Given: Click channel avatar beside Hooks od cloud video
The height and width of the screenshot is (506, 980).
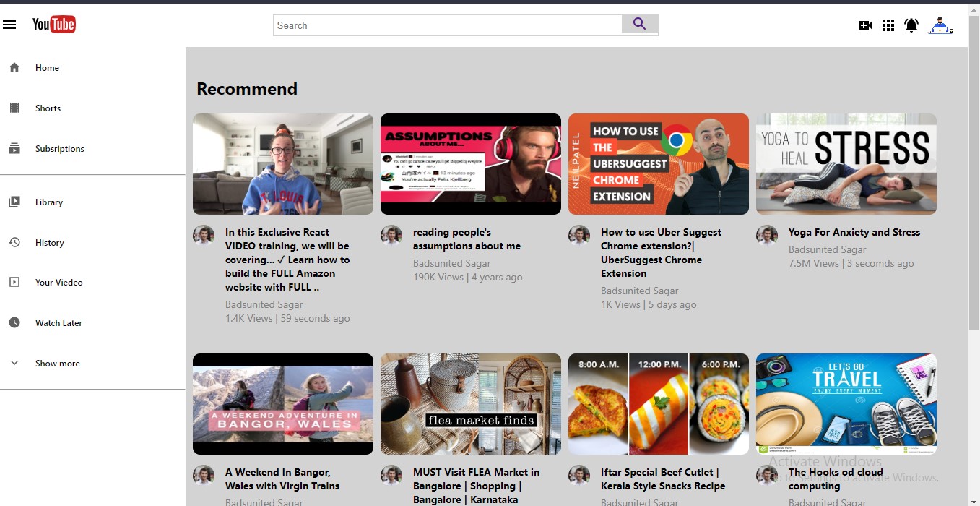Looking at the screenshot, I should pyautogui.click(x=767, y=476).
